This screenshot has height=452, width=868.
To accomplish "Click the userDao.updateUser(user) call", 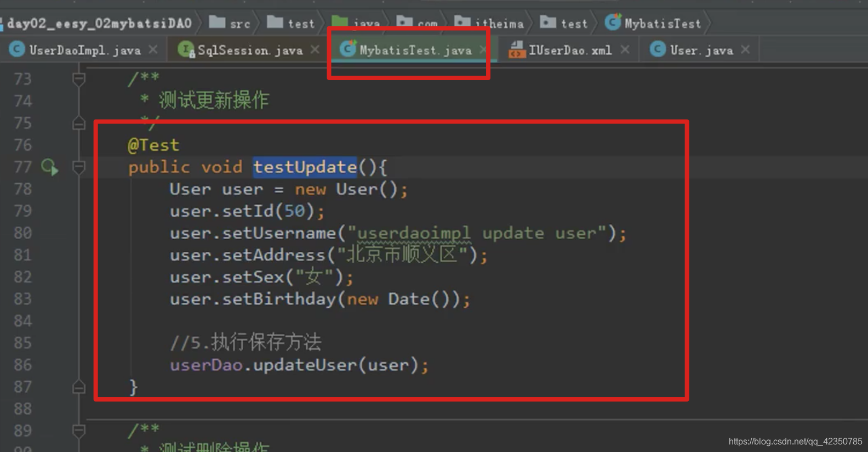I will pos(299,365).
